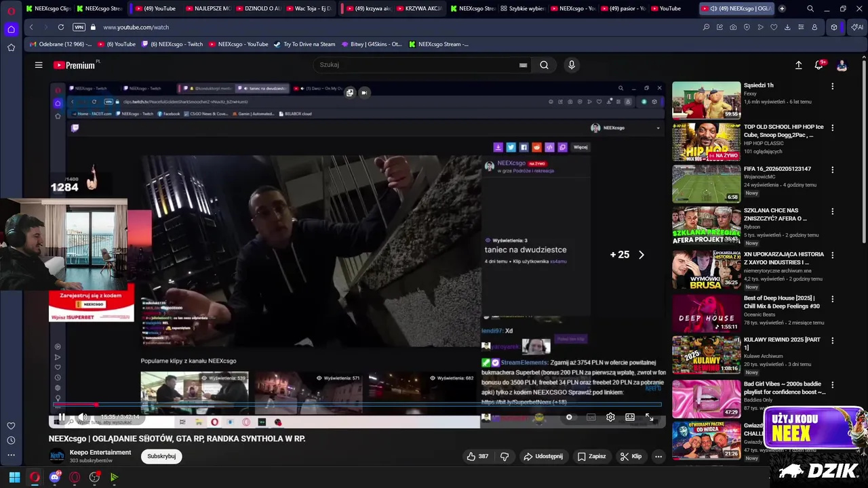Image resolution: width=868 pixels, height=488 pixels.
Task: Focus the YouTube Szukaj search field
Action: pos(414,65)
